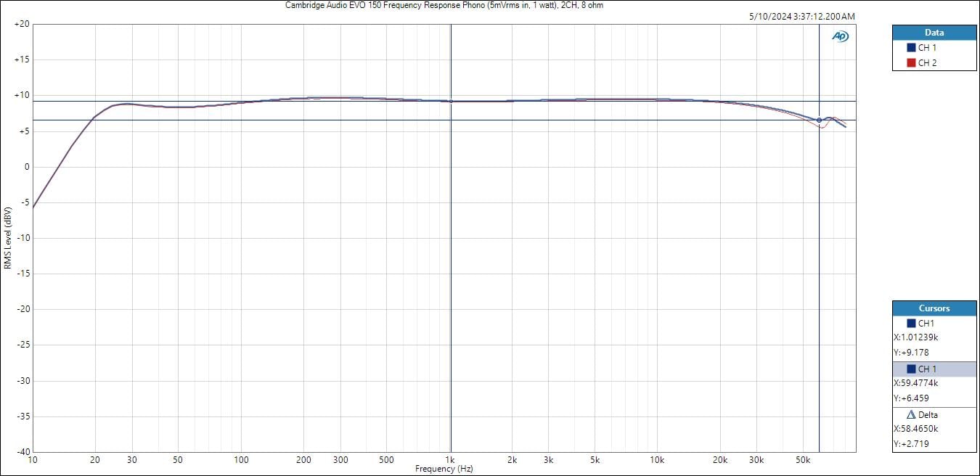Click the Cursors panel header

point(934,308)
